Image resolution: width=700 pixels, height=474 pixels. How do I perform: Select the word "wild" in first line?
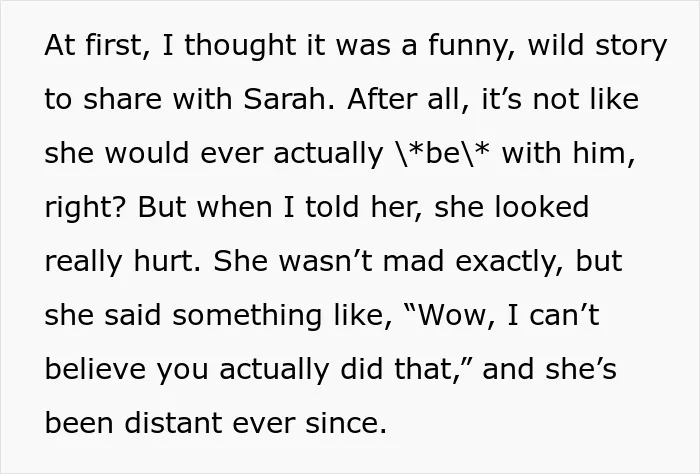pyautogui.click(x=555, y=45)
